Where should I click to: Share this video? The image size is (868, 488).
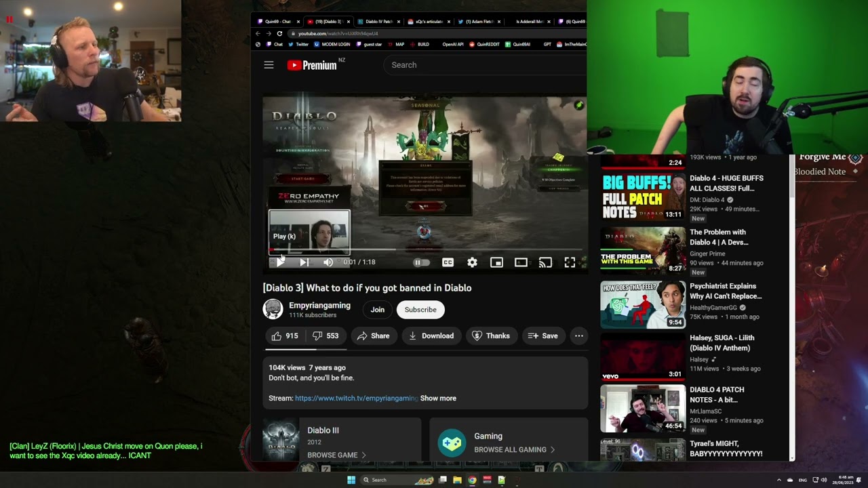point(373,335)
